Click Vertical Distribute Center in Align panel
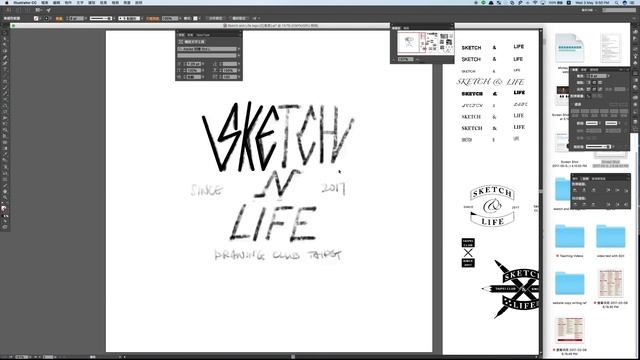This screenshot has height=360, width=640. 584,204
